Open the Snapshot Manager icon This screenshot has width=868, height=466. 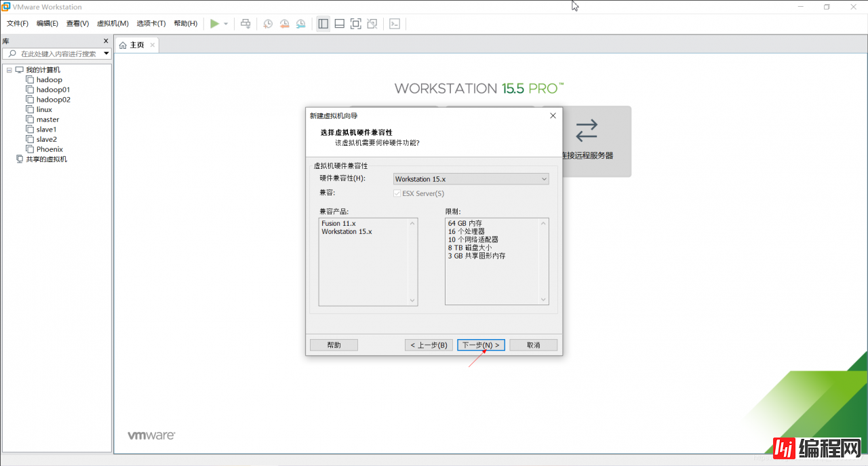(x=300, y=23)
